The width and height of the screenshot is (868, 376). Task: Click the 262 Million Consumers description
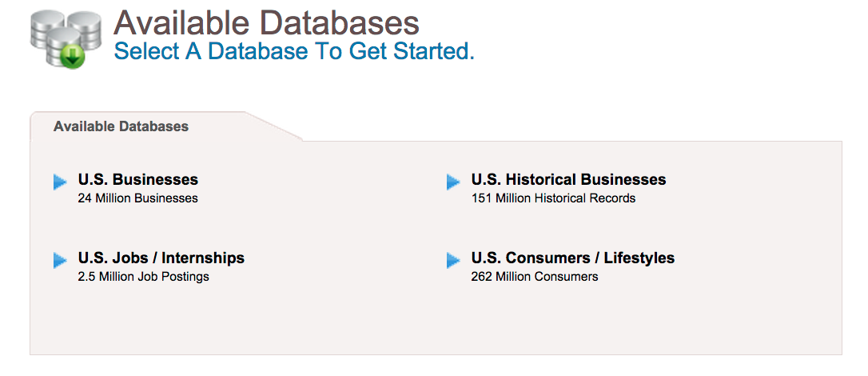point(534,277)
